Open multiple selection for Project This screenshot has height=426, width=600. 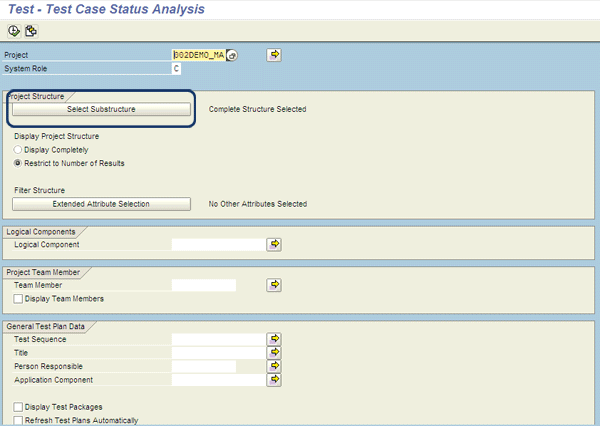click(274, 55)
